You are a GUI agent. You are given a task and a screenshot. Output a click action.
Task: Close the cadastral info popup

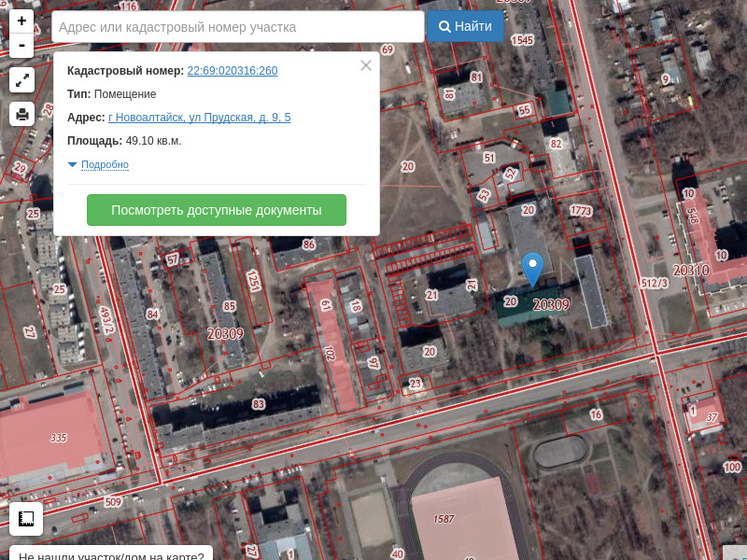[x=366, y=65]
